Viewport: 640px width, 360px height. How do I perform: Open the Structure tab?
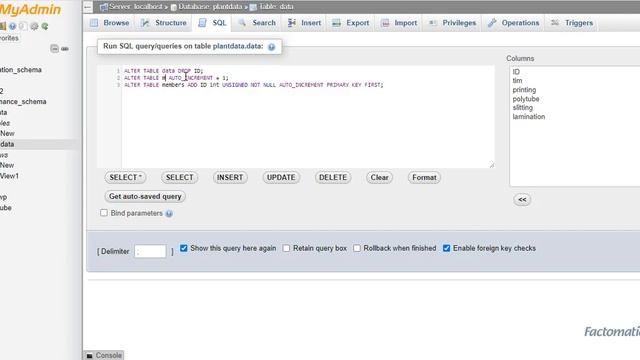tap(164, 23)
